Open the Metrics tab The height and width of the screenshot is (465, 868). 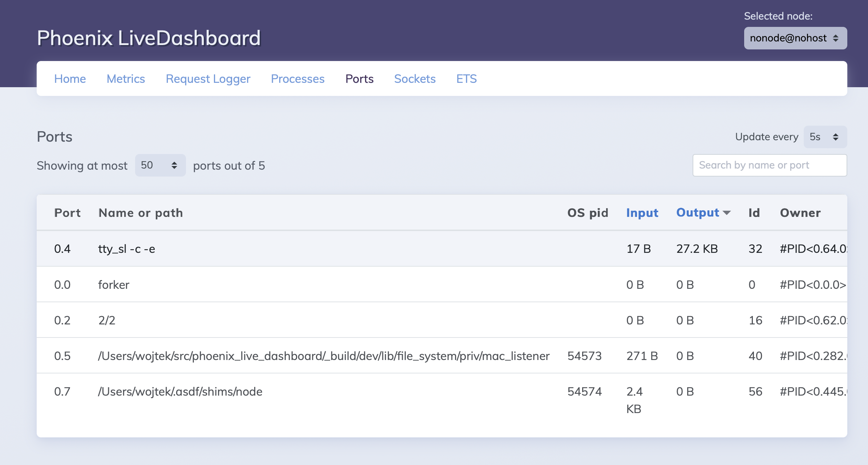(126, 79)
